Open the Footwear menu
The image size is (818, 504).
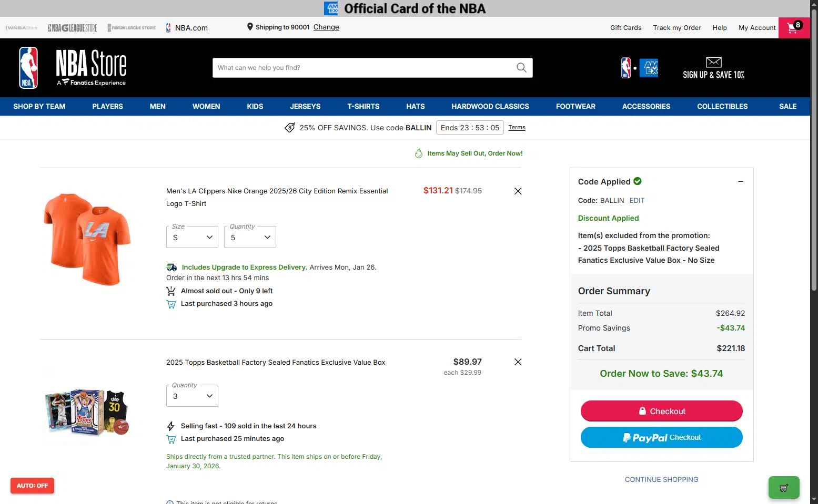tap(575, 106)
